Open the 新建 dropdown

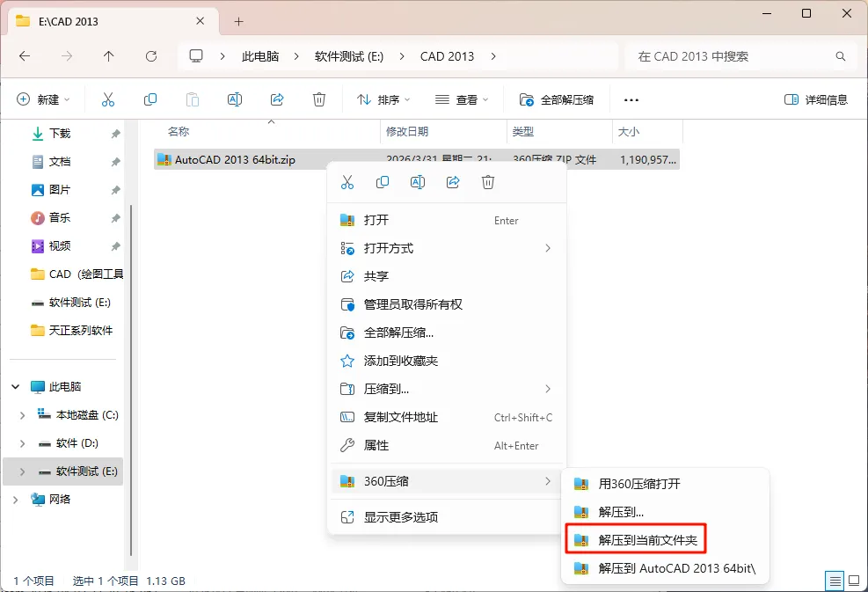coord(44,99)
